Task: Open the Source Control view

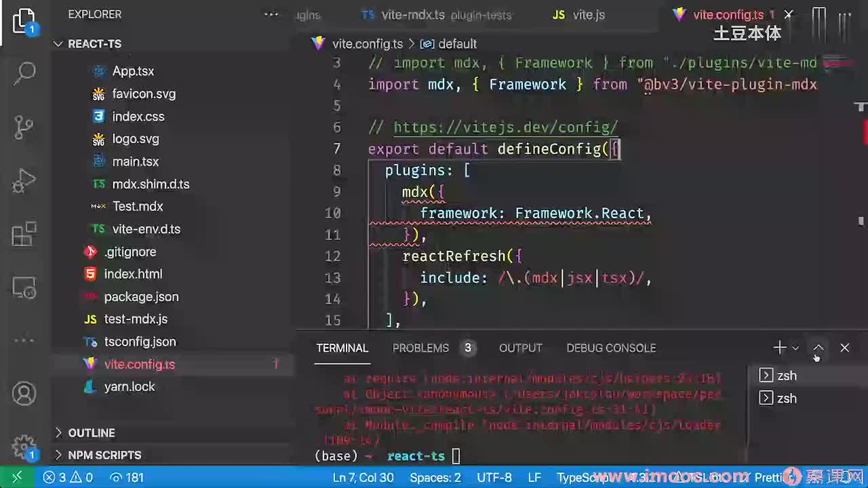Action: click(x=24, y=127)
